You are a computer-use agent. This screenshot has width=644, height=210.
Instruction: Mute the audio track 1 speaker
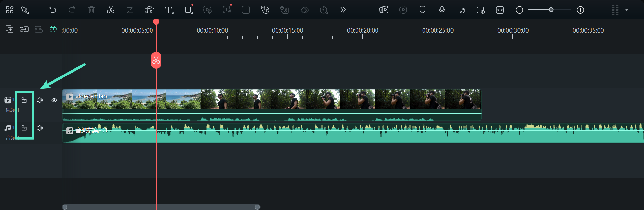click(40, 128)
